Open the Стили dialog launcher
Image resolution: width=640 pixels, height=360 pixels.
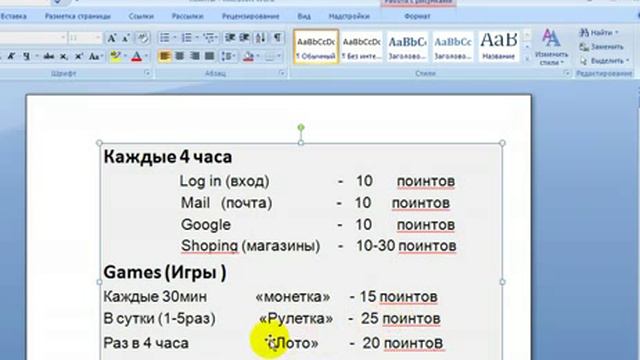coord(567,73)
